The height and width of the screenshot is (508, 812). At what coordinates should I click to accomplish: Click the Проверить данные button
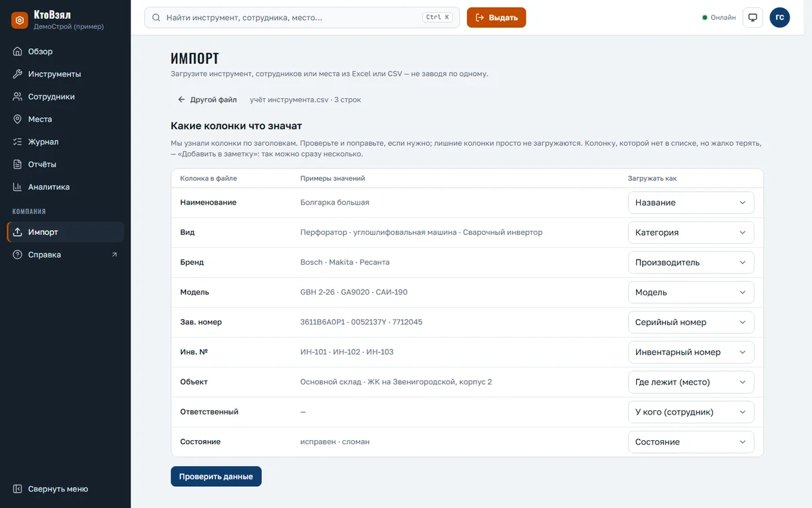pyautogui.click(x=216, y=476)
